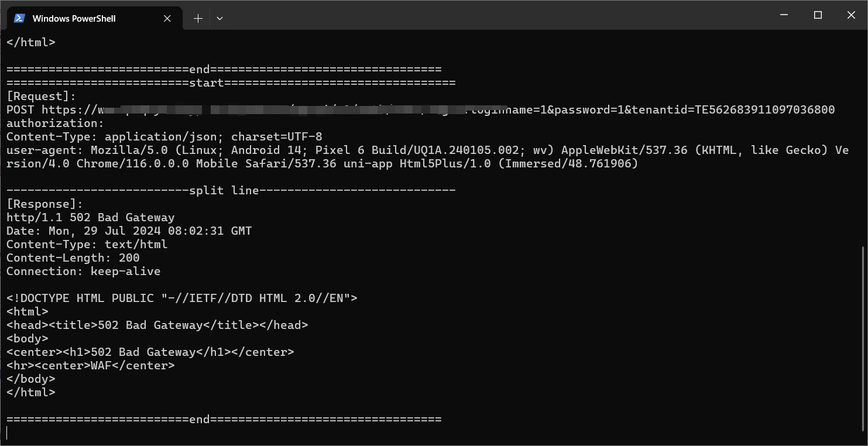The image size is (868, 446).
Task: Click the [Response]: label
Action: (44, 204)
